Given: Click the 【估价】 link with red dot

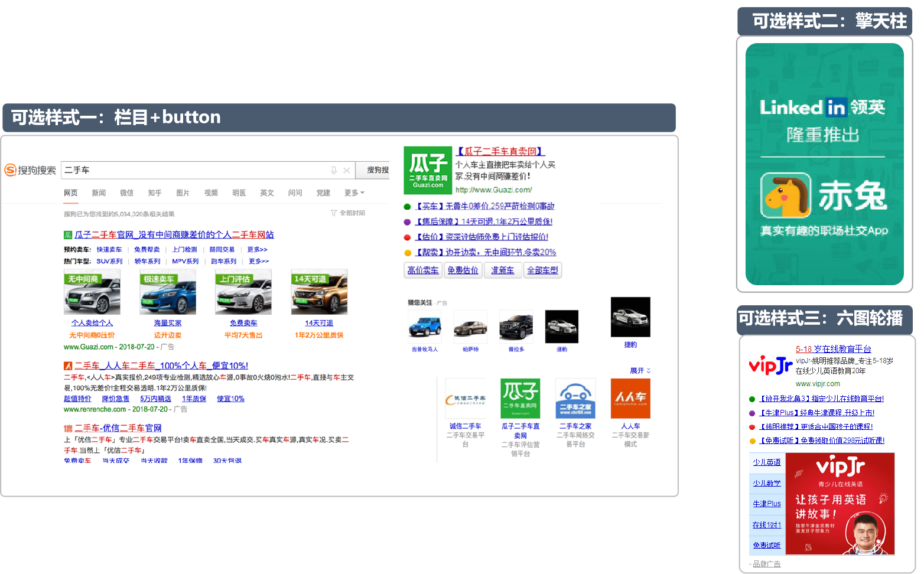Looking at the screenshot, I should 481,237.
